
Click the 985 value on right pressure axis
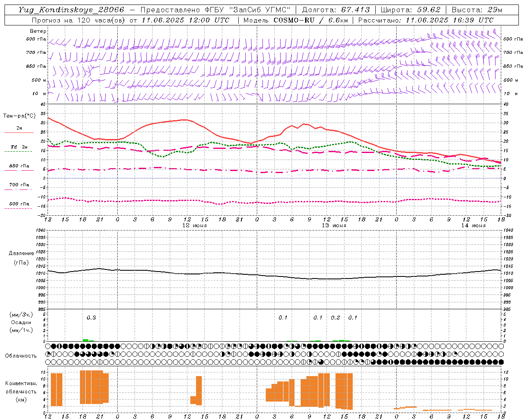pyautogui.click(x=507, y=309)
